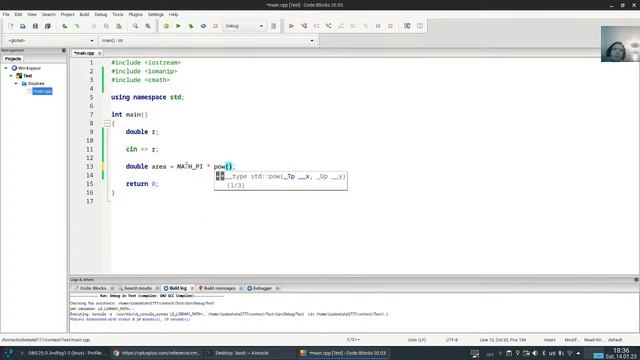640x360 pixels.
Task: Click the Abort build icon
Action: (216, 26)
